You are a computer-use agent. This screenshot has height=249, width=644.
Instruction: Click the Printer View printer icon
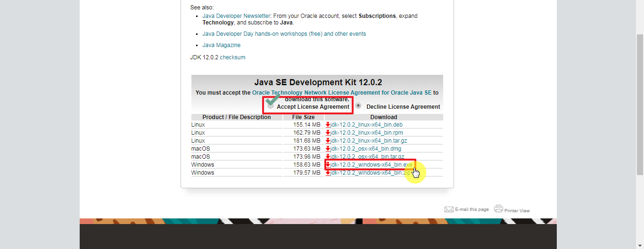(498, 209)
